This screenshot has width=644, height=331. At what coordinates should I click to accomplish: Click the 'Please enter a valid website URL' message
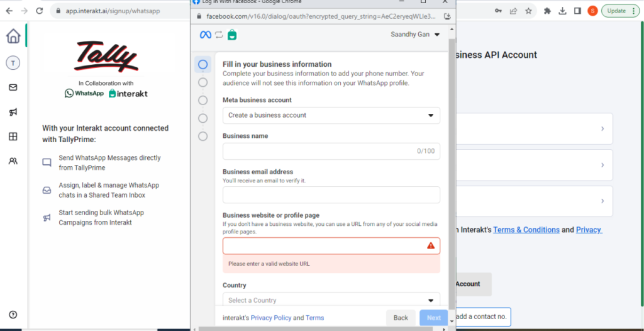pos(269,264)
